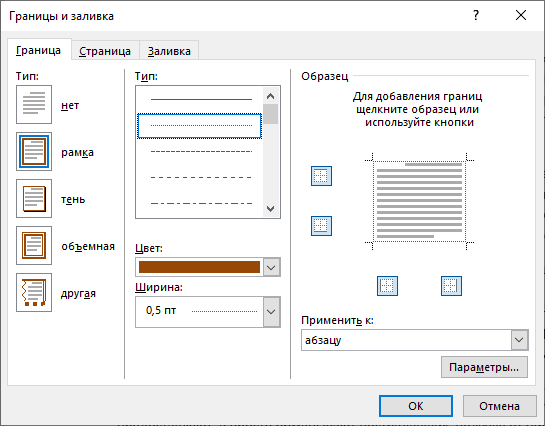Switch to the 'Заливка' tab

click(x=169, y=51)
